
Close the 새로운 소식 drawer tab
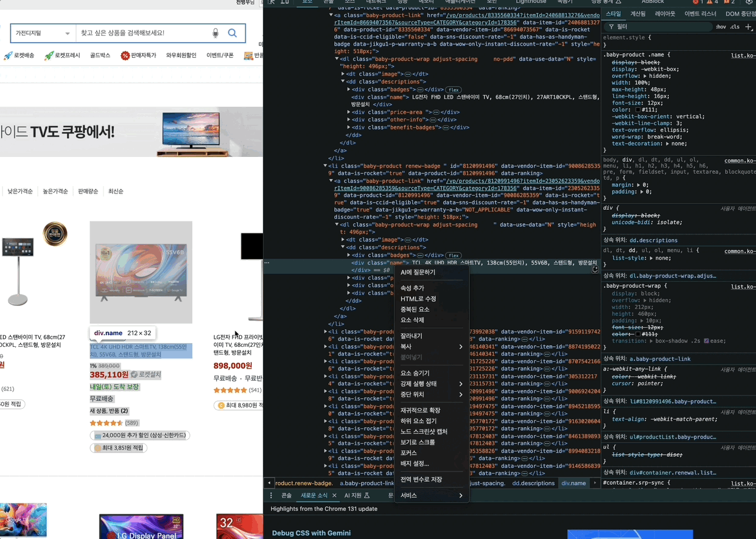[x=334, y=495]
